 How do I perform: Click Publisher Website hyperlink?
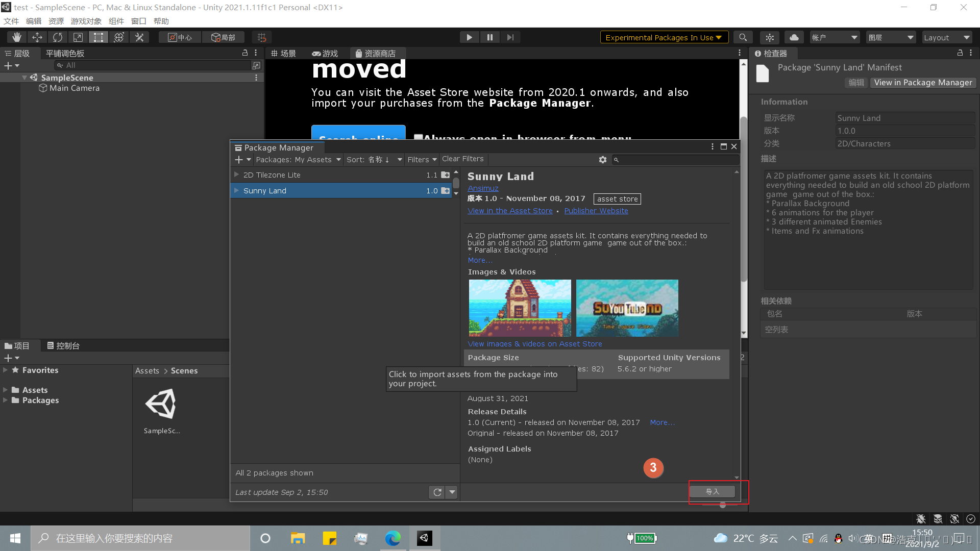596,211
